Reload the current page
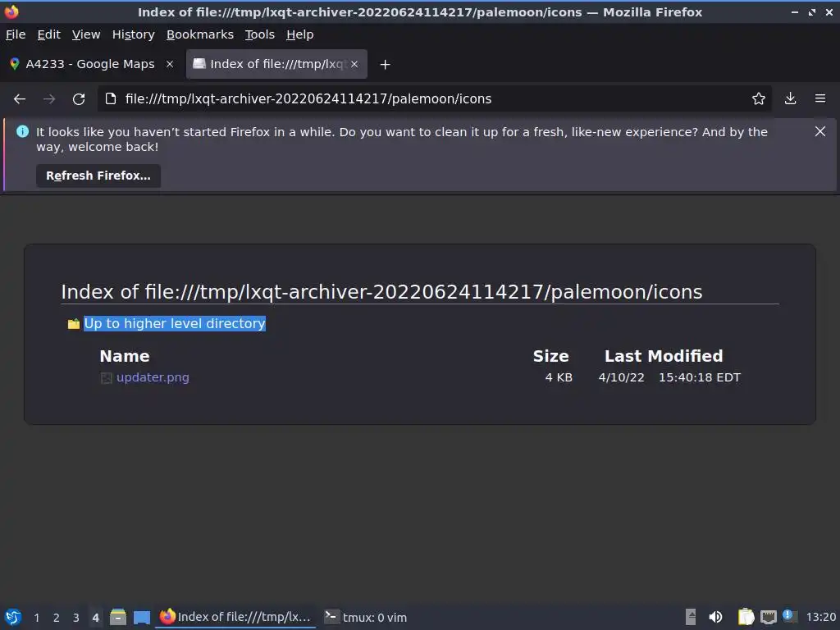 tap(79, 99)
